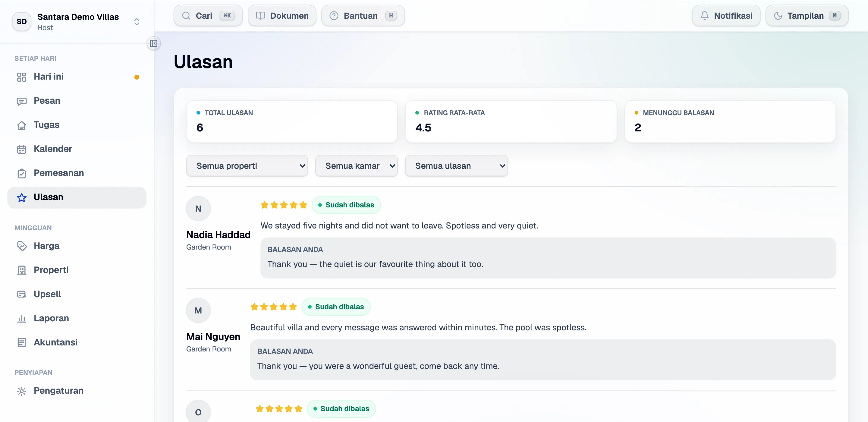868x422 pixels.
Task: Click Nadia Haddad's N avatar
Action: tap(198, 209)
